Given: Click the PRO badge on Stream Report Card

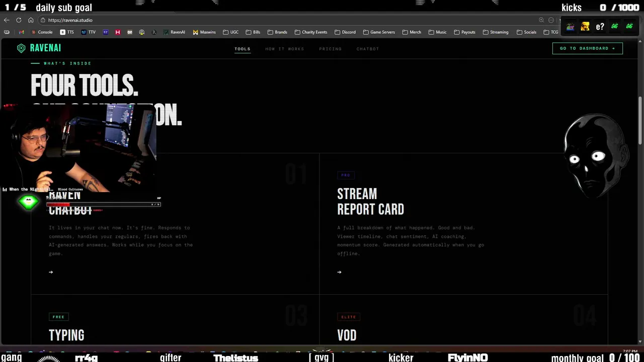Looking at the screenshot, I should point(346,175).
